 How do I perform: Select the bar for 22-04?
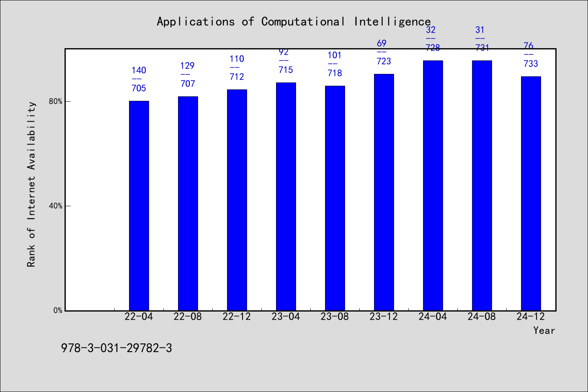(139, 206)
